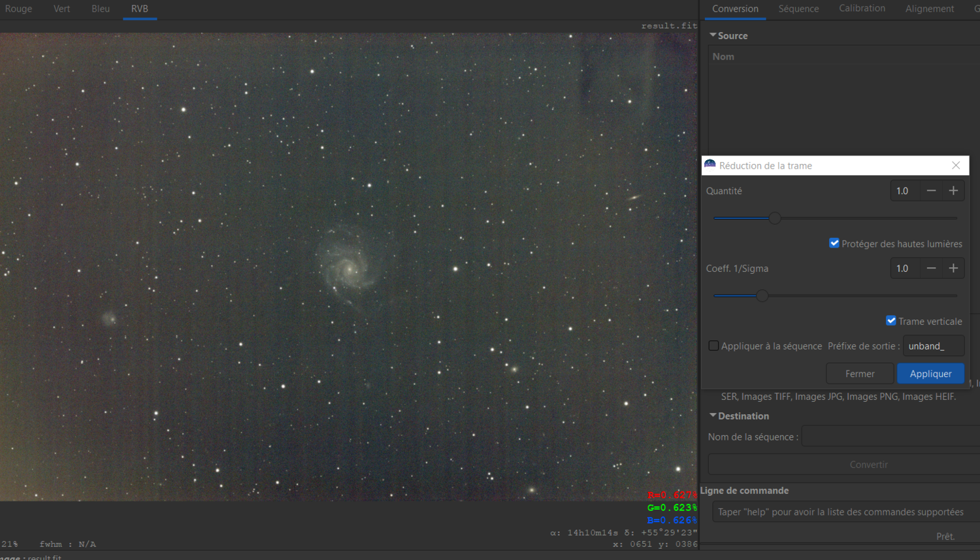Open the Séquence tab
980x560 pixels.
(x=798, y=9)
